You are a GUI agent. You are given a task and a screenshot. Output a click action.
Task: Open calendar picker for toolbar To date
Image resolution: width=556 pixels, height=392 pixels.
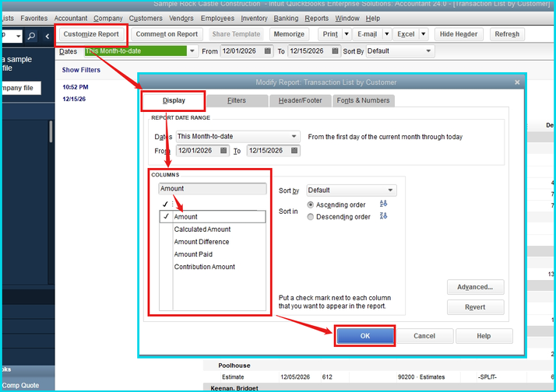click(335, 51)
